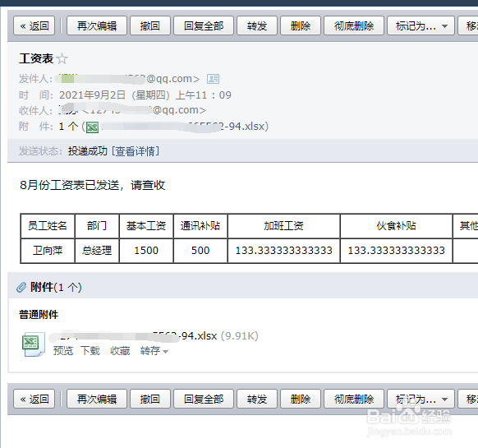Image resolution: width=478 pixels, height=448 pixels.
Task: Click the paperclip icon beside 附件(1 个)
Action: coord(21,287)
